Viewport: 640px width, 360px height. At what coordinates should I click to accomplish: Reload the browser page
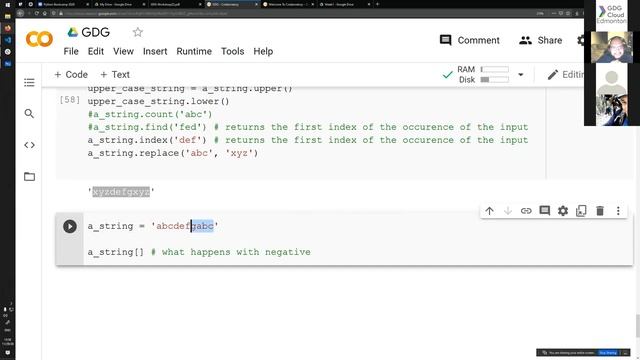tap(37, 13)
